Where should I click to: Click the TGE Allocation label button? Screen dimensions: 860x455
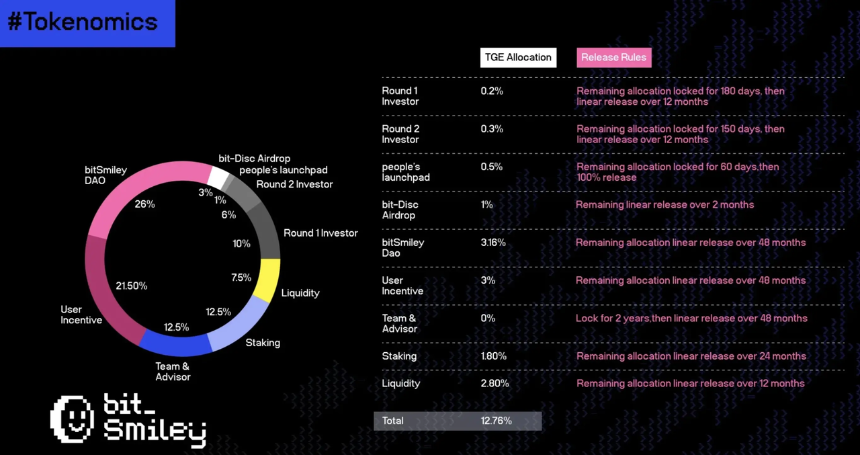coord(518,57)
